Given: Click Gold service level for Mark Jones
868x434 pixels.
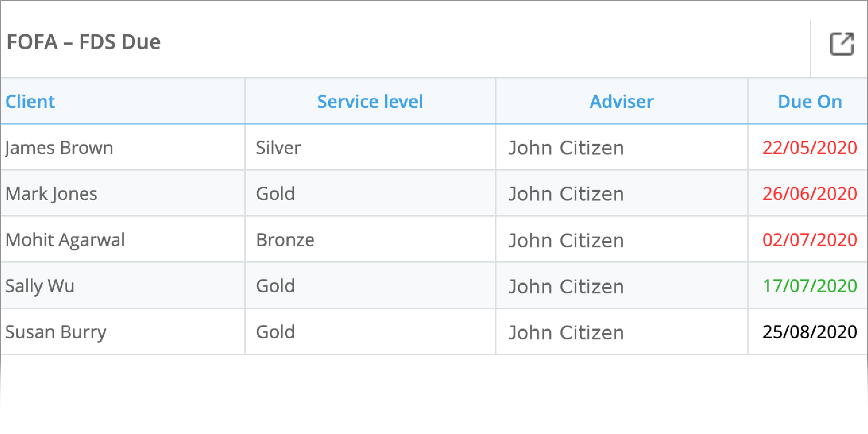Looking at the screenshot, I should [275, 194].
